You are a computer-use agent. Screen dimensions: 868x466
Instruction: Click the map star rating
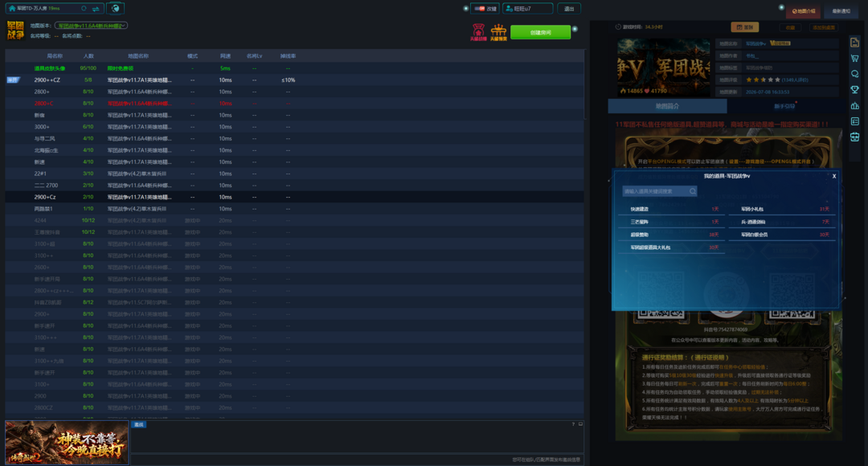(x=763, y=80)
